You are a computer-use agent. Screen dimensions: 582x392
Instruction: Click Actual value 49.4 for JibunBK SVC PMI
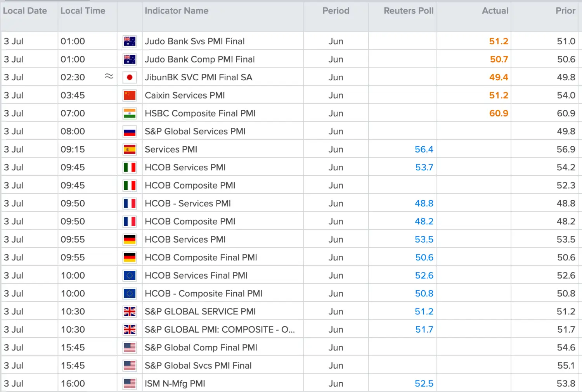[x=499, y=77]
